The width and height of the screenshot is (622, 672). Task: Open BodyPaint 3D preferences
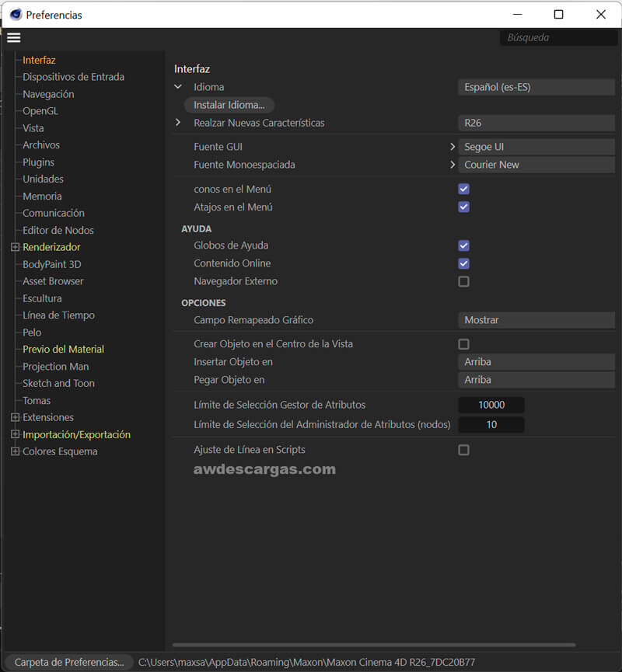point(52,264)
